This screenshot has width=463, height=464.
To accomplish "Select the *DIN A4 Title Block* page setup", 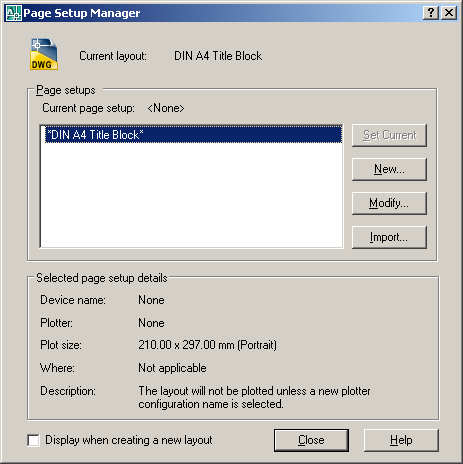I will [x=193, y=135].
